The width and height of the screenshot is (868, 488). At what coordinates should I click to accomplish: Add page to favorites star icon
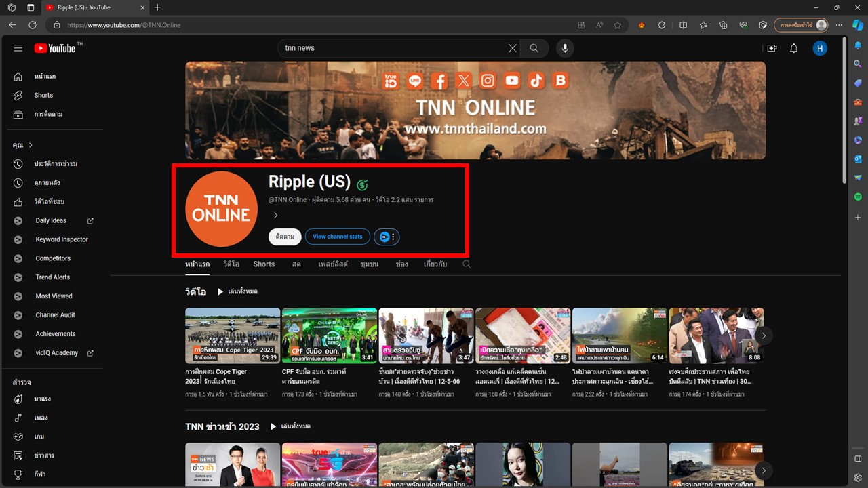pos(618,25)
